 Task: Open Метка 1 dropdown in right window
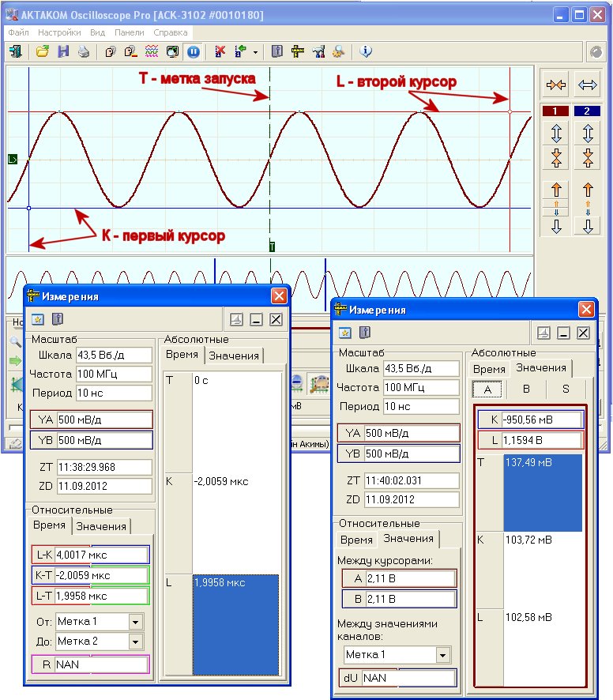click(442, 655)
